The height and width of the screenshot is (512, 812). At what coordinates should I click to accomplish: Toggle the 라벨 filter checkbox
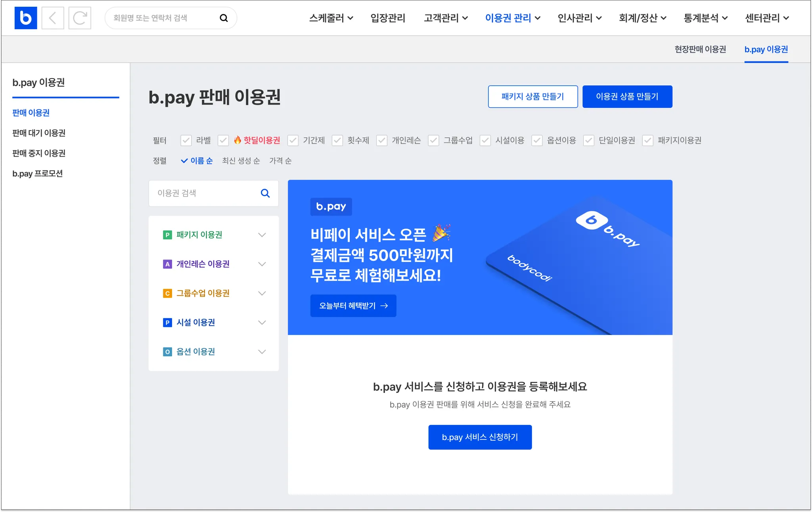186,140
